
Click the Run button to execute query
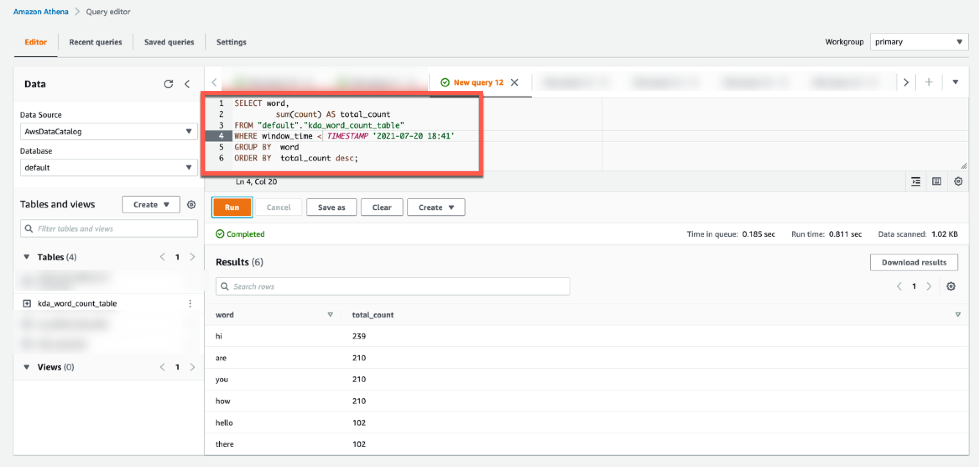(232, 207)
